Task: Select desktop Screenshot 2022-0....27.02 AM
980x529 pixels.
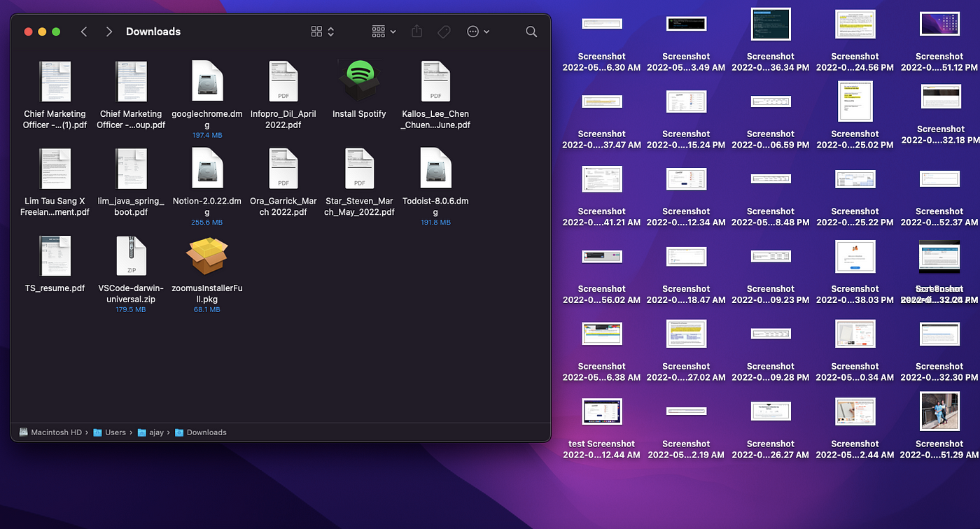Action: pos(686,334)
